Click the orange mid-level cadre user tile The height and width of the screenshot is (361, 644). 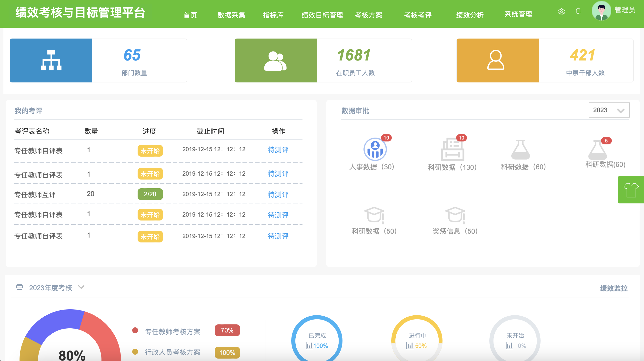497,60
